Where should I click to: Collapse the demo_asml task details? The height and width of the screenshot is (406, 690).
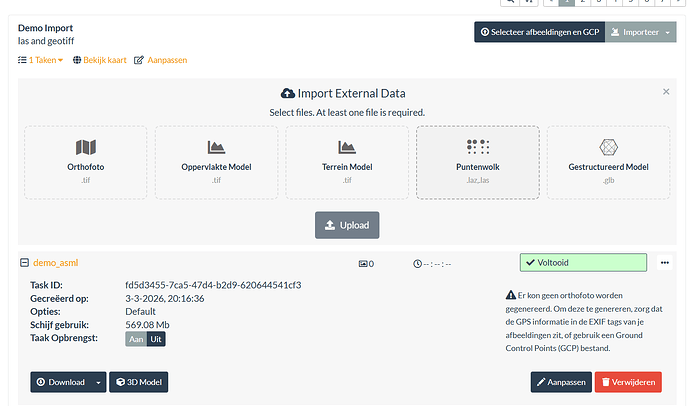pyautogui.click(x=25, y=263)
